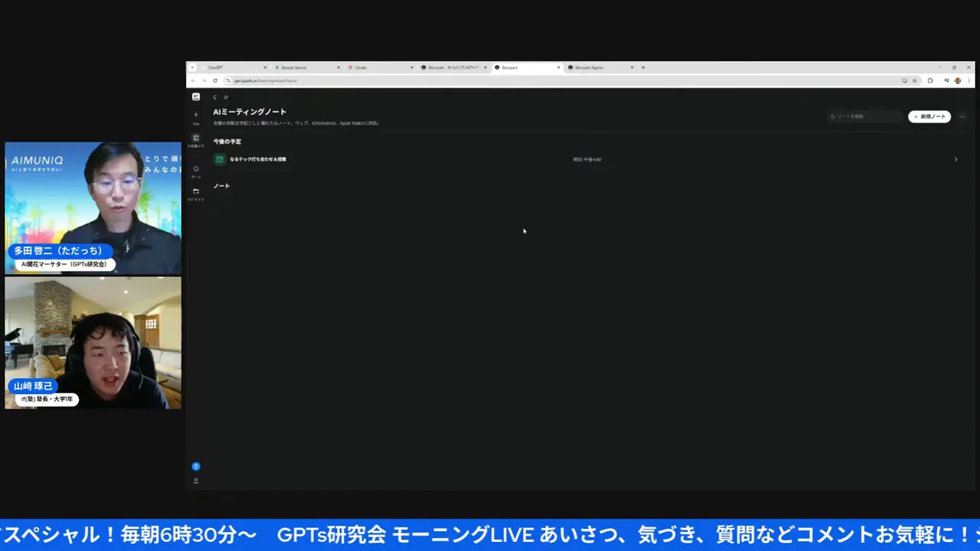
Task: Open the なるテック打ち合わせ meeting entry
Action: tap(258, 159)
